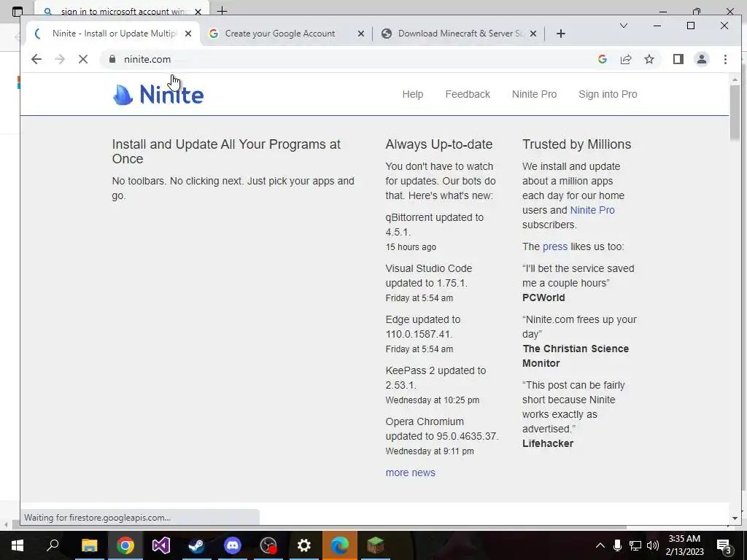Screen dimensions: 747x560
Task: Close the Create your Google Account tab
Action: coord(361,34)
